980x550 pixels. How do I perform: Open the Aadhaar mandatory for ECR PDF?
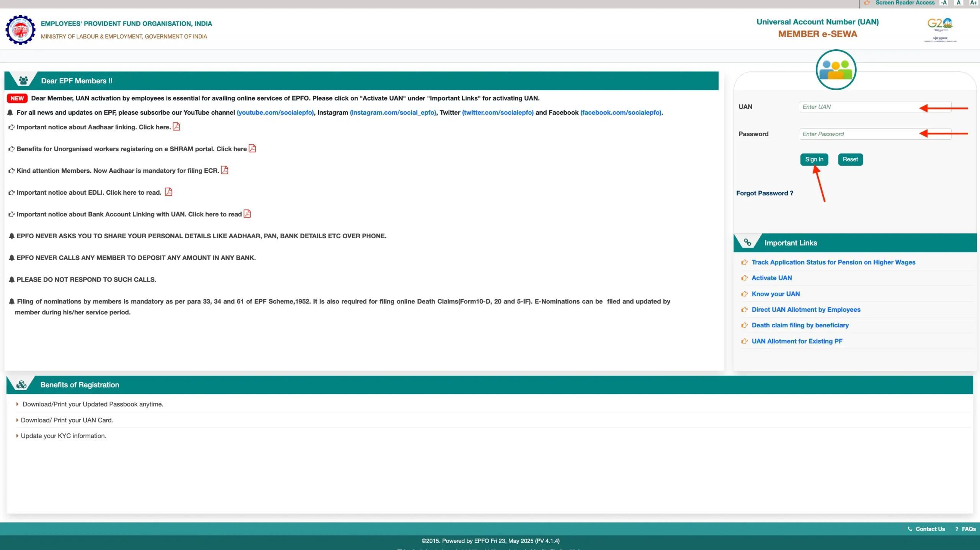224,170
